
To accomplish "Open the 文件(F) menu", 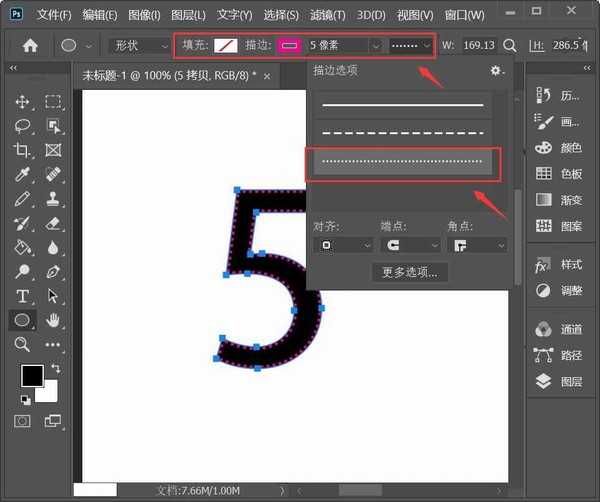I will tap(54, 15).
